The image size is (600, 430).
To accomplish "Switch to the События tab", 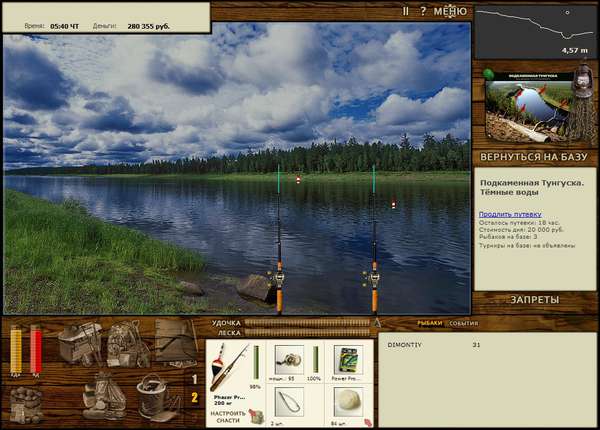I will click(464, 323).
